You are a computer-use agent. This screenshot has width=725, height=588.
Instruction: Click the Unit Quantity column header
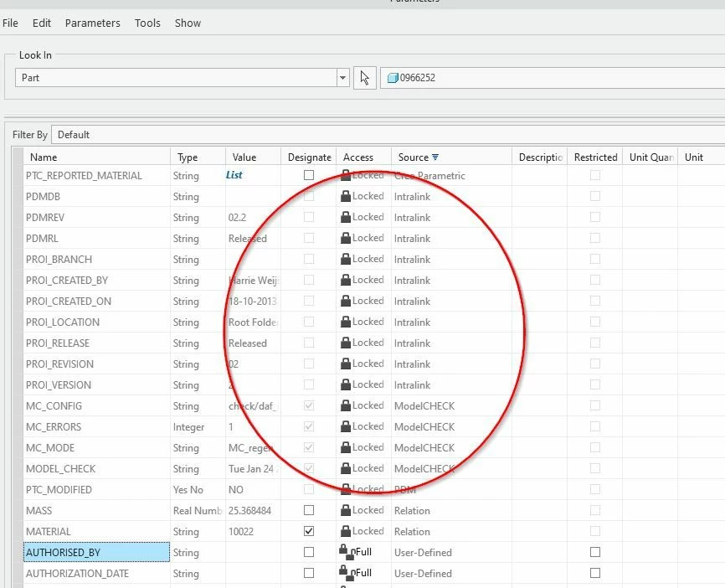[x=650, y=157]
